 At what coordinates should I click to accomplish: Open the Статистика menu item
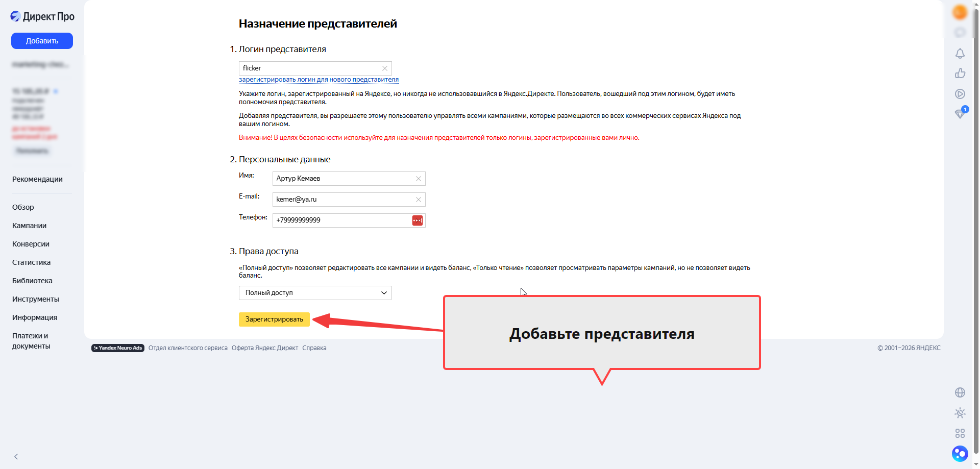pyautogui.click(x=32, y=262)
